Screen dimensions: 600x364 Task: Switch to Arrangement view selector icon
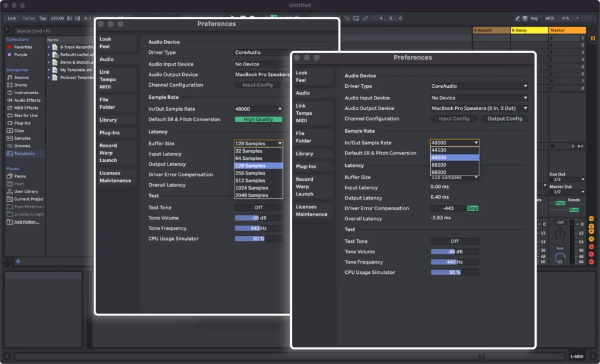pyautogui.click(x=593, y=29)
